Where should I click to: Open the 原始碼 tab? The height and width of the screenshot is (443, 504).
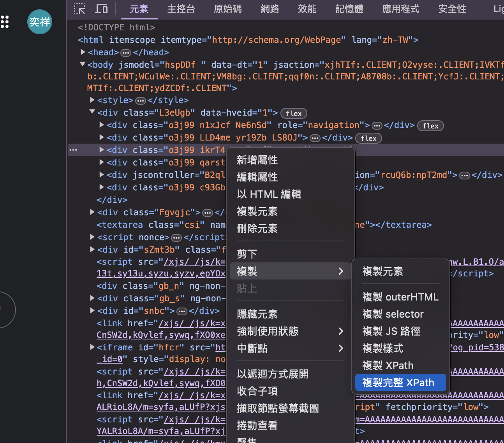point(228,9)
